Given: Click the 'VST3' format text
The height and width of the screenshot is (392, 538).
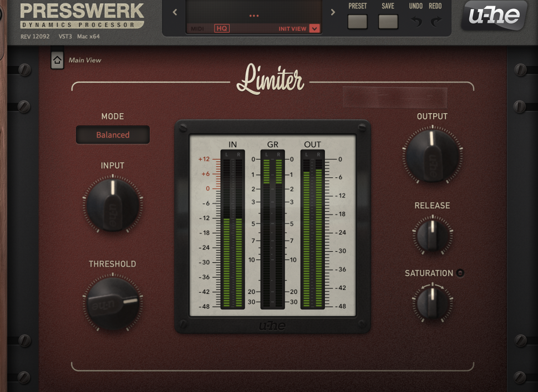Looking at the screenshot, I should coord(65,37).
